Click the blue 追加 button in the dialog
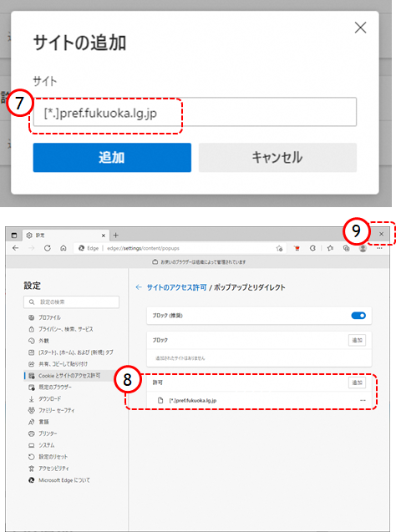The height and width of the screenshot is (532, 396). click(x=112, y=157)
